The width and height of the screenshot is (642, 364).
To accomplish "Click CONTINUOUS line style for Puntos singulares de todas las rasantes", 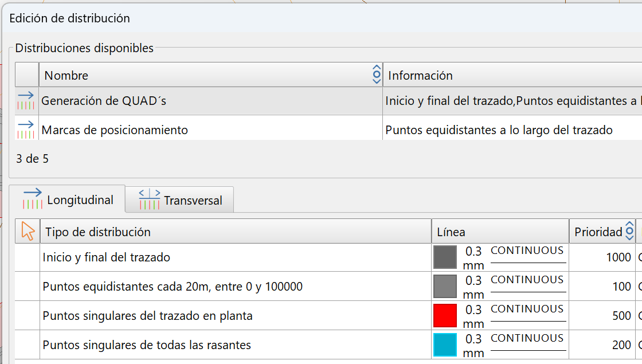I will point(528,338).
